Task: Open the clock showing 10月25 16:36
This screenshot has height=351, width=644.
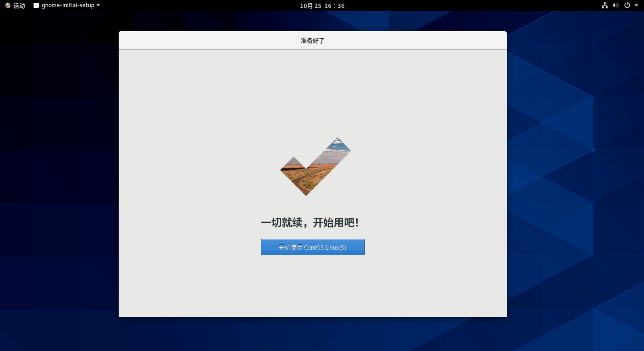Action: click(x=322, y=6)
